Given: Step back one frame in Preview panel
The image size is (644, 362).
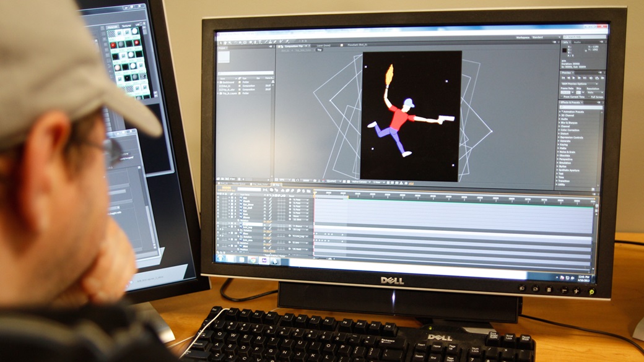Looking at the screenshot, I should click(569, 78).
